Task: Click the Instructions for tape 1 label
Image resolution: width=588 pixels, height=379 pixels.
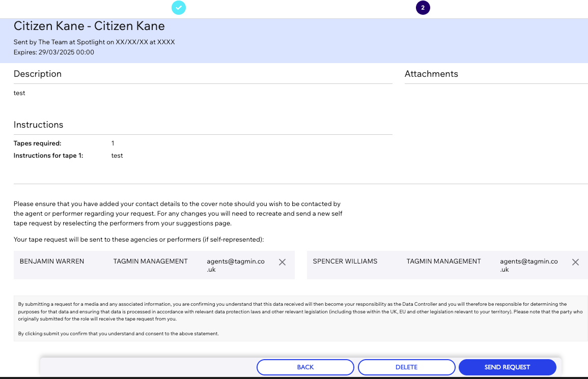Action: pos(48,156)
